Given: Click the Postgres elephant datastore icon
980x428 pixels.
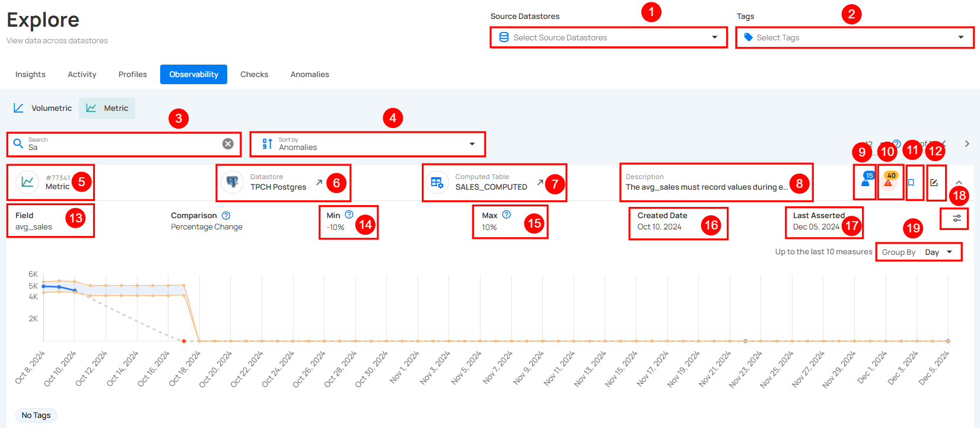Looking at the screenshot, I should click(x=232, y=182).
